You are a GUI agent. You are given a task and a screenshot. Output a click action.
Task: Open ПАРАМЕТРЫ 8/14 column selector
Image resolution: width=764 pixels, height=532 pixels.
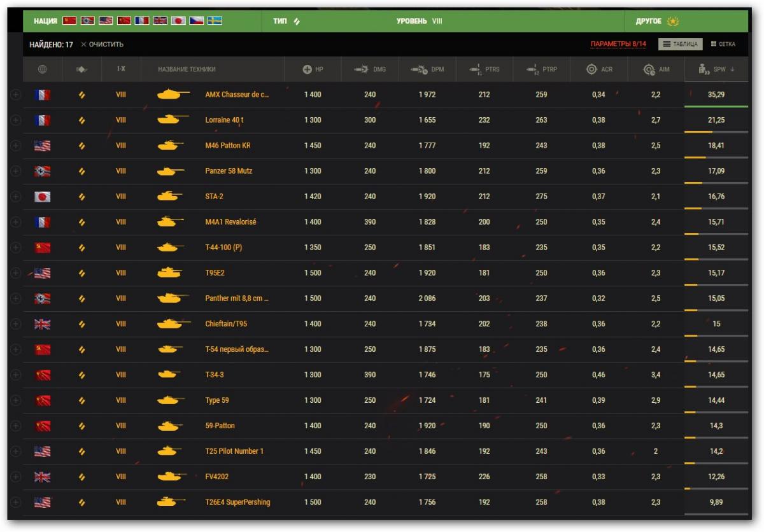coord(618,44)
